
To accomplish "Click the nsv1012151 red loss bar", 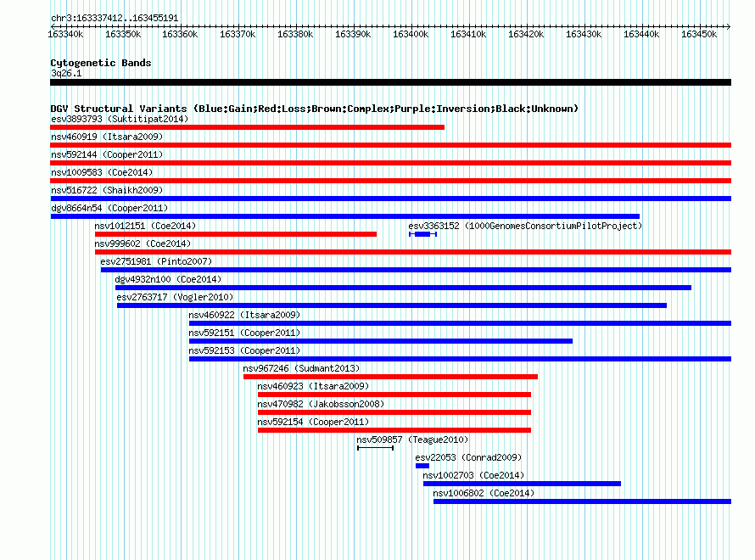I will click(236, 234).
